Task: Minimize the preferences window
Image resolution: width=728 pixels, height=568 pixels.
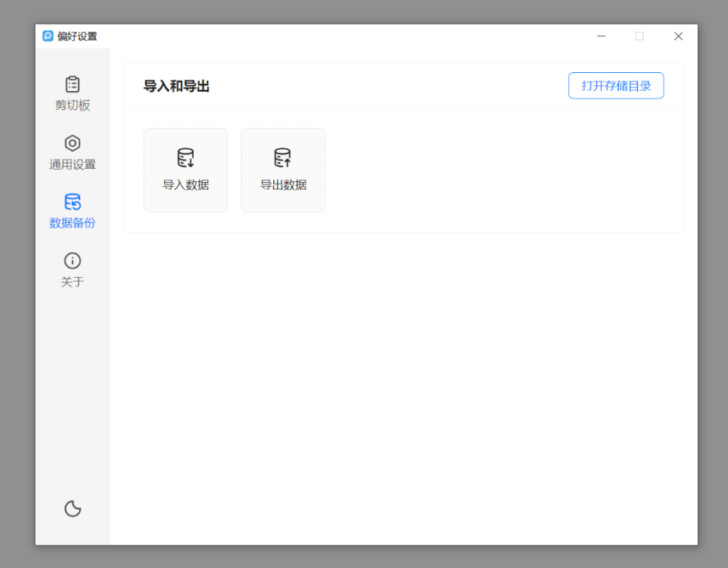Action: [601, 36]
